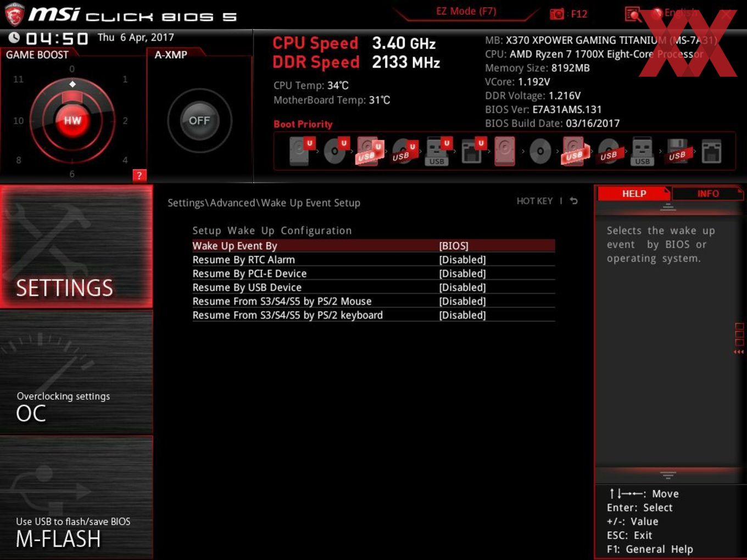Image resolution: width=747 pixels, height=560 pixels.
Task: Open Resume By USB Device [Disabled] value
Action: tap(462, 287)
